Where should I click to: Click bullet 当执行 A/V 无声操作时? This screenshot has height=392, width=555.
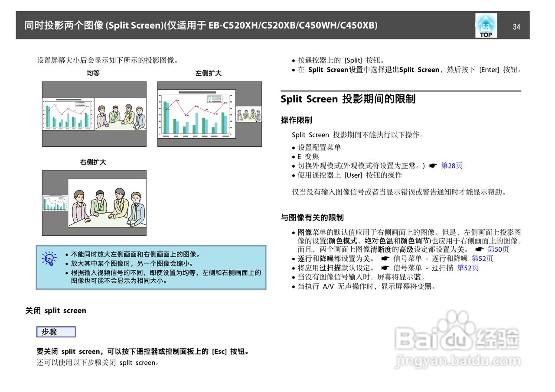(x=366, y=286)
